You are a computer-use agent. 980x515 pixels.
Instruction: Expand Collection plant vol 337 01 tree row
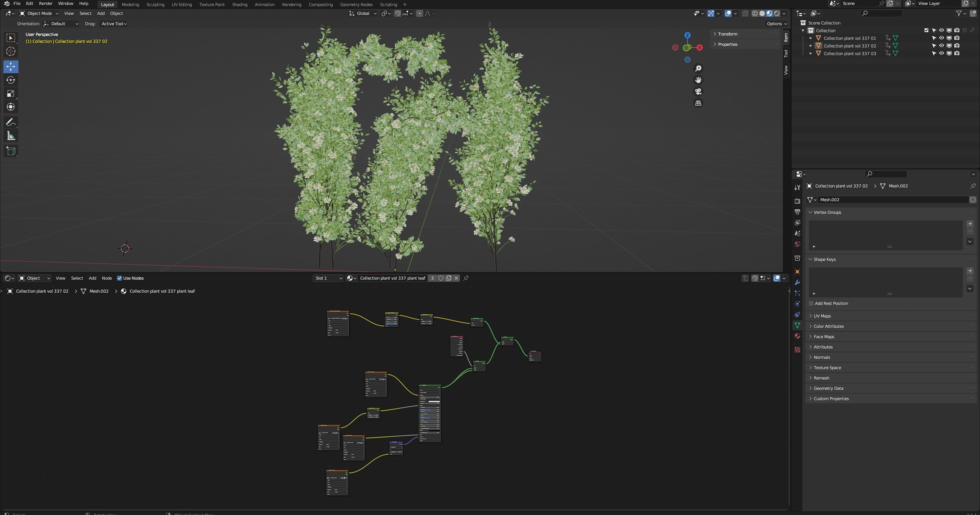pyautogui.click(x=810, y=38)
